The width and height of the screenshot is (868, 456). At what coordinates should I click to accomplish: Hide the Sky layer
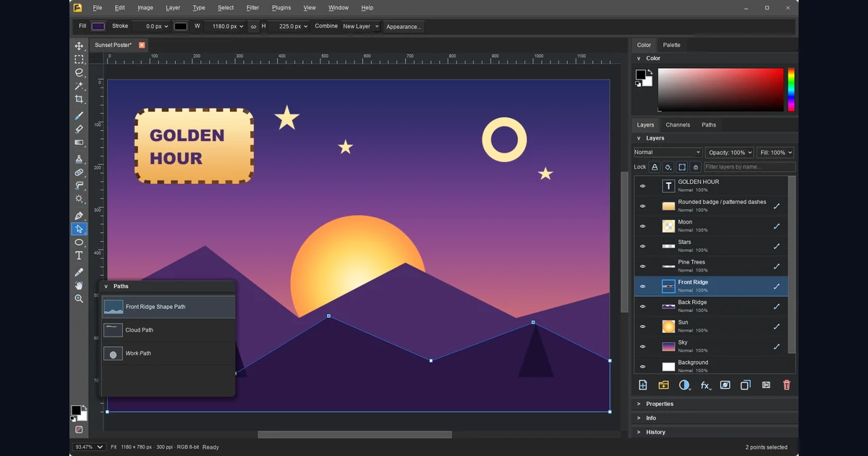point(642,347)
